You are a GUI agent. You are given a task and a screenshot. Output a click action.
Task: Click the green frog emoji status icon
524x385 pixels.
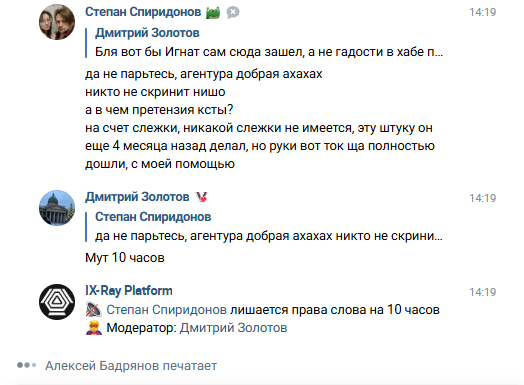tap(213, 13)
